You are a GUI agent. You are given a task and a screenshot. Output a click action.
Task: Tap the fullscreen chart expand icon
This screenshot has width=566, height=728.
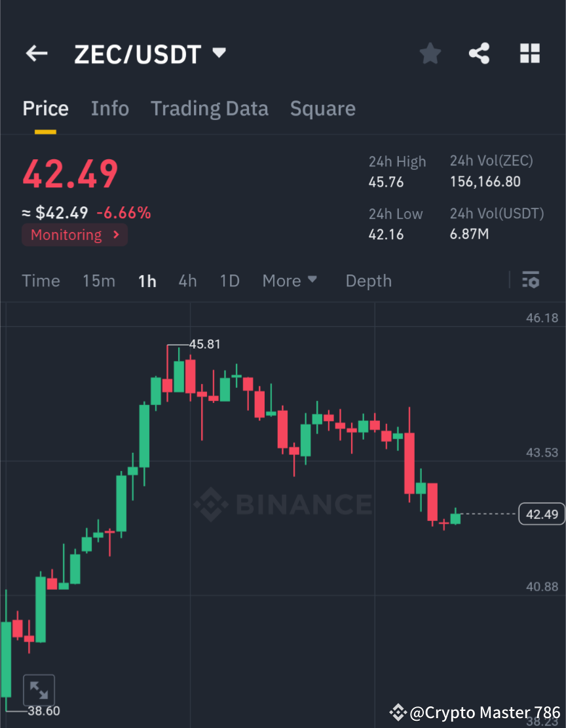coord(39,689)
